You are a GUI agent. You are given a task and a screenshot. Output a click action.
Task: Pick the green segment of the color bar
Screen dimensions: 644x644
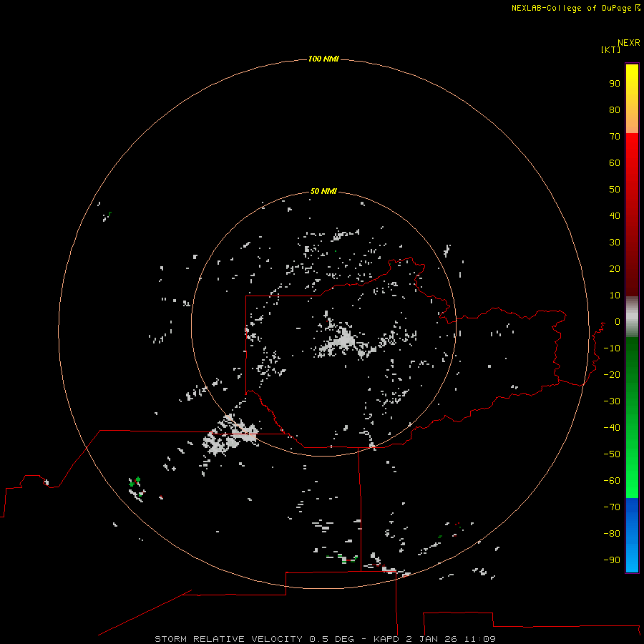point(632,418)
